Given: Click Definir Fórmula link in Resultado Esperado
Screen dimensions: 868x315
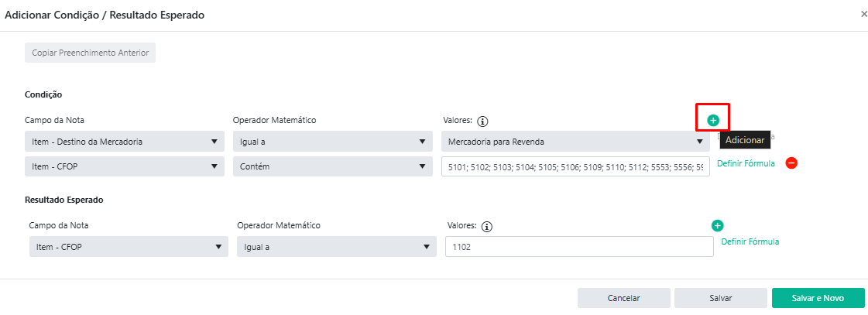Looking at the screenshot, I should point(749,241).
